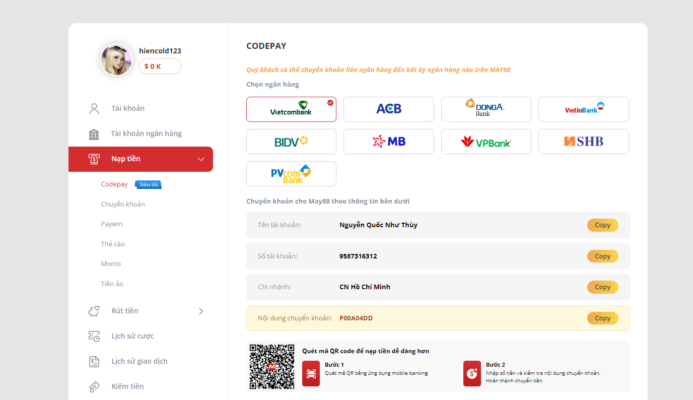Click the Tài khoản person icon
Image resolution: width=693 pixels, height=400 pixels.
[94, 108]
